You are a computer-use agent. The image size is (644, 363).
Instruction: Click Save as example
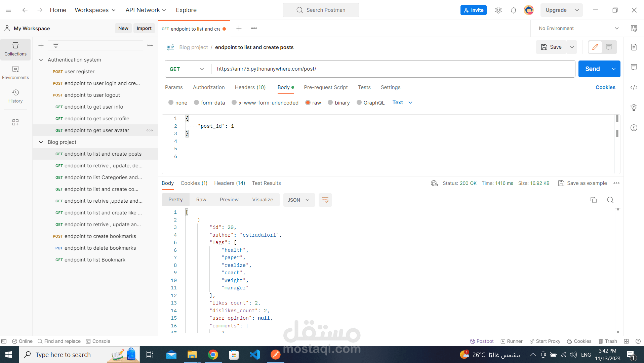coord(582,183)
